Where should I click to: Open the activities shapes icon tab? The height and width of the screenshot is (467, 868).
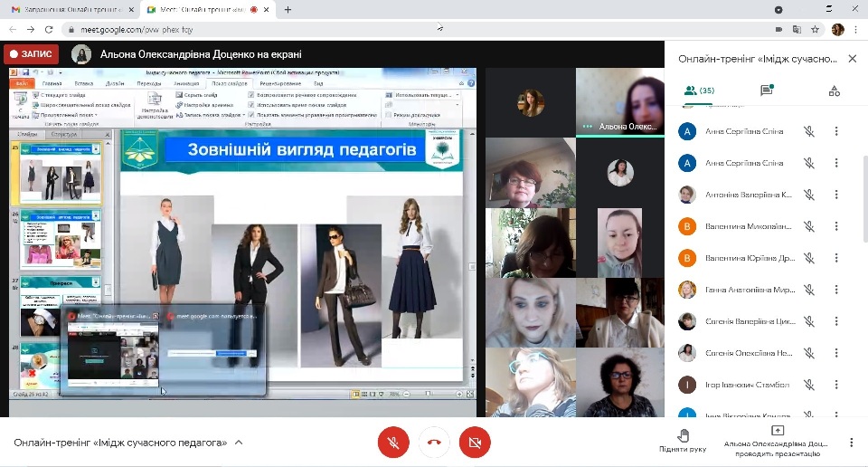pyautogui.click(x=834, y=91)
